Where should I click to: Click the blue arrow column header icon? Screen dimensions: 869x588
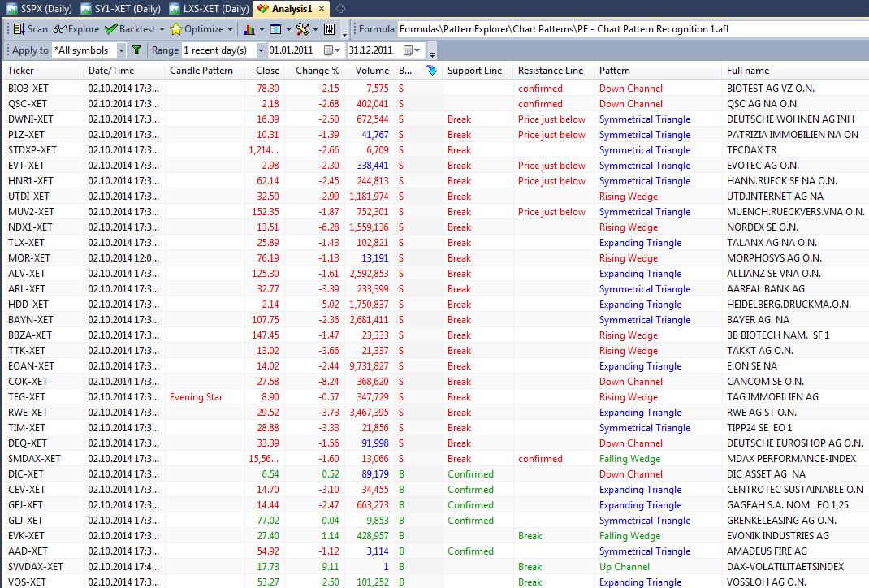click(431, 71)
